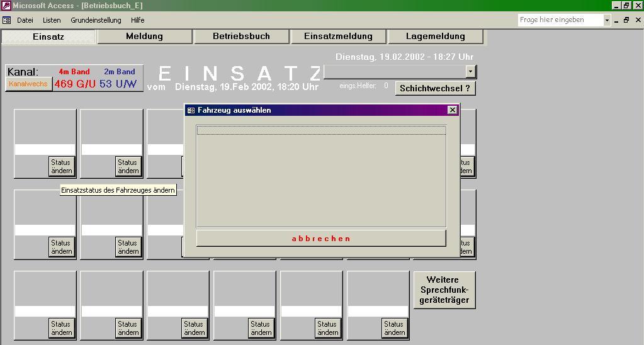The height and width of the screenshot is (345, 644).
Task: Open the Grundeinstellung menu
Action: [x=96, y=20]
